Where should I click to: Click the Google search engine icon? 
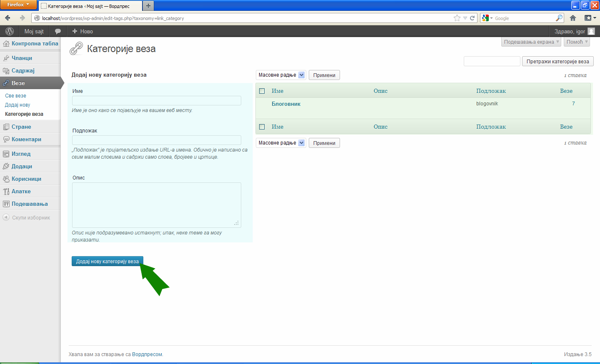(x=485, y=18)
